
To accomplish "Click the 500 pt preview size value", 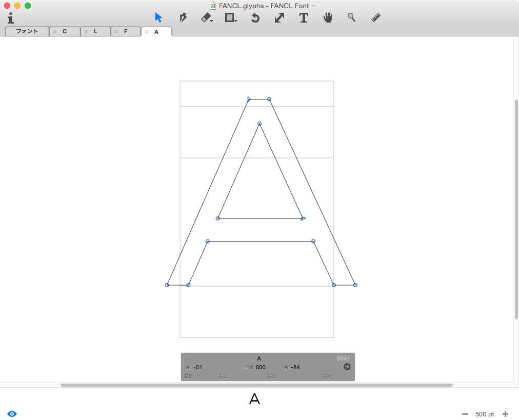I will pos(485,414).
